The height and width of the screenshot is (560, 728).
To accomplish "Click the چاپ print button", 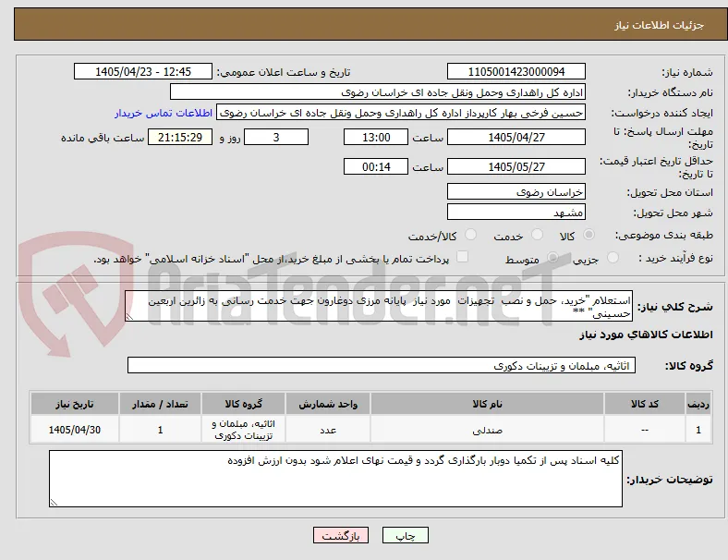I will click(x=406, y=535).
